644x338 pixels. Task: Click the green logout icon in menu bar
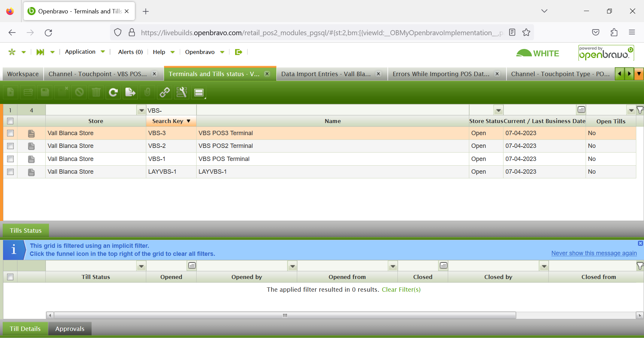[238, 52]
